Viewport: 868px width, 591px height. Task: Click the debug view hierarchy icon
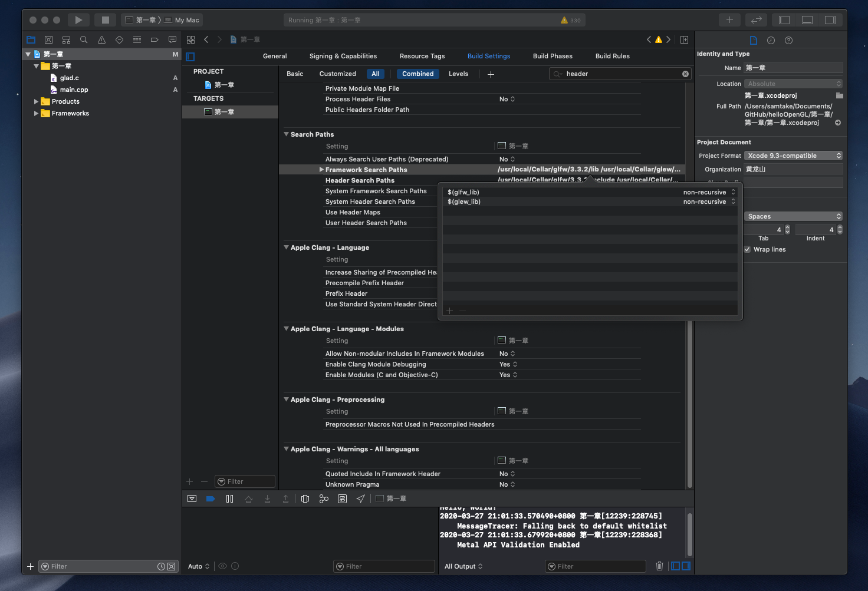305,498
